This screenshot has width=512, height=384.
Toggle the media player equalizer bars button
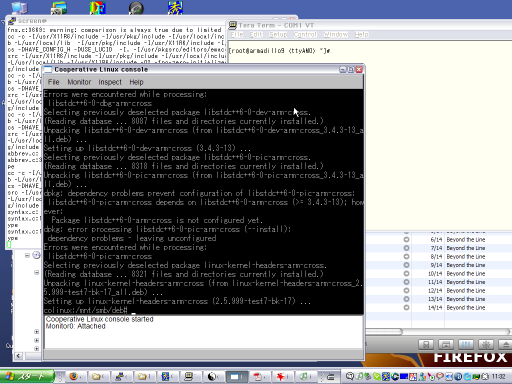tap(466, 345)
